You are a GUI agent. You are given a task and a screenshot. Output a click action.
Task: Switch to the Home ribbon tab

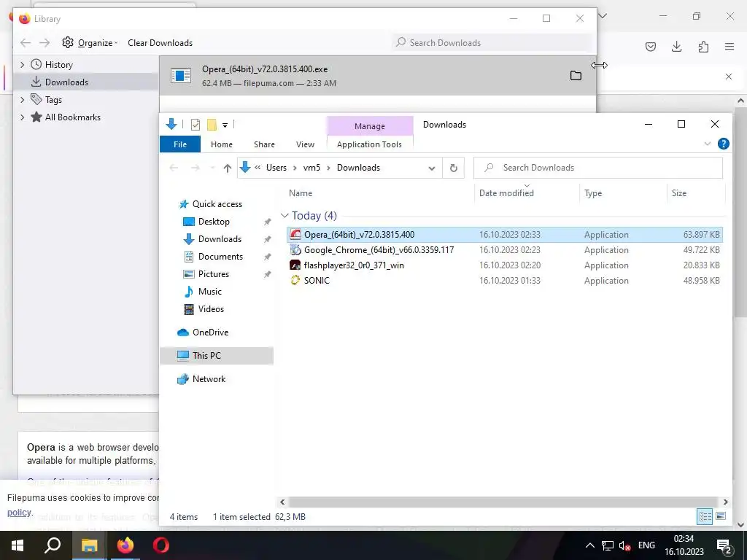(x=222, y=144)
